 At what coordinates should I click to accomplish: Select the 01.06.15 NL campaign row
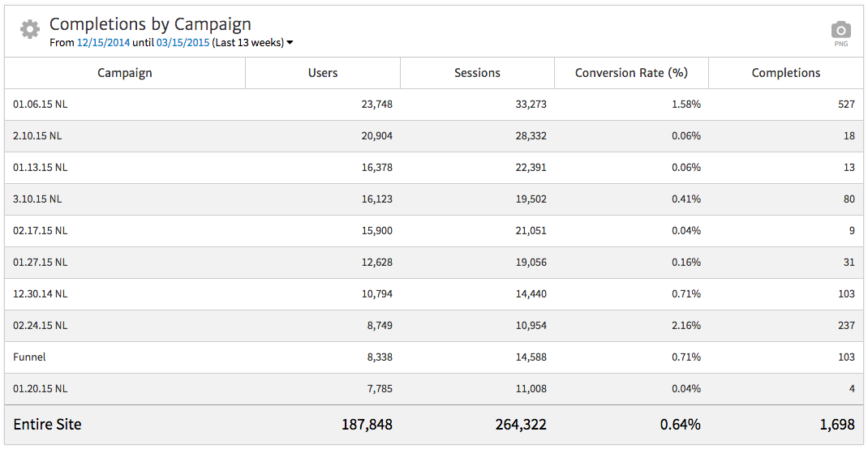[41, 105]
